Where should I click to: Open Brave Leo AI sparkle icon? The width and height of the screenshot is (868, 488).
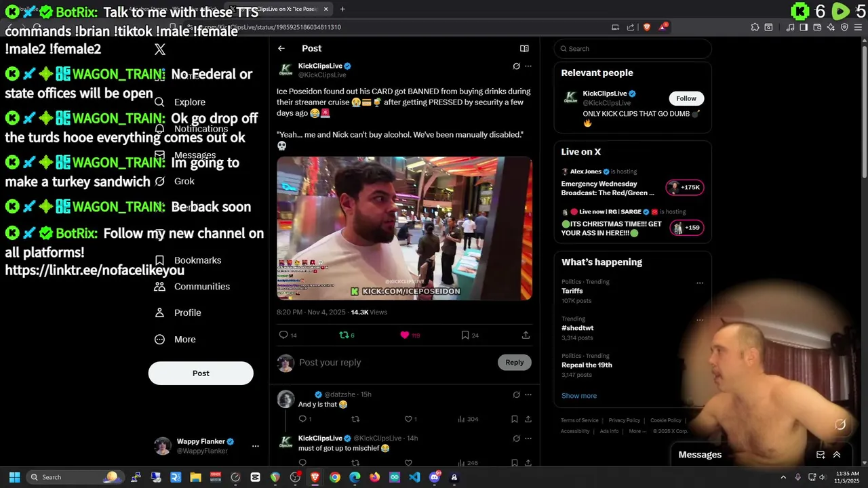tap(831, 27)
